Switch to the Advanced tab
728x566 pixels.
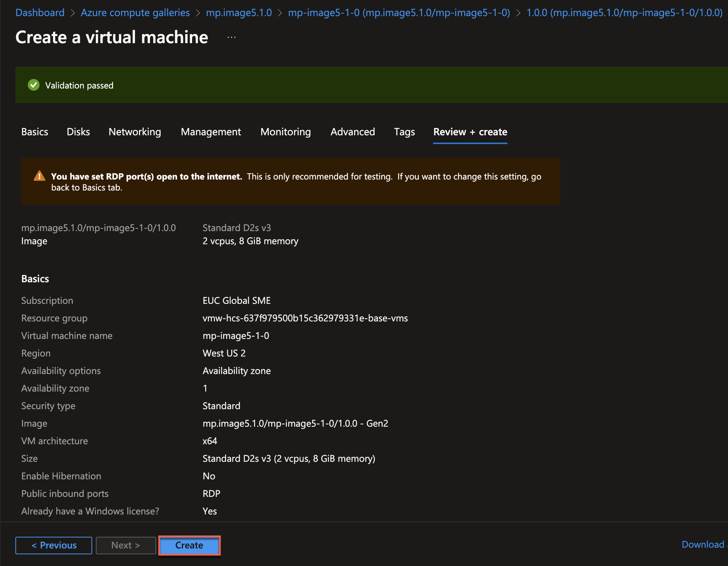click(353, 132)
